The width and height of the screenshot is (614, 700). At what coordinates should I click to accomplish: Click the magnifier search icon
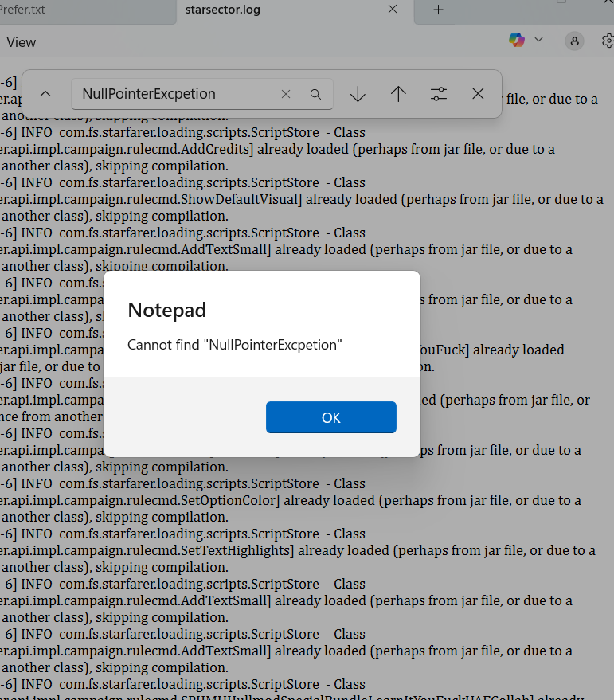tap(315, 94)
